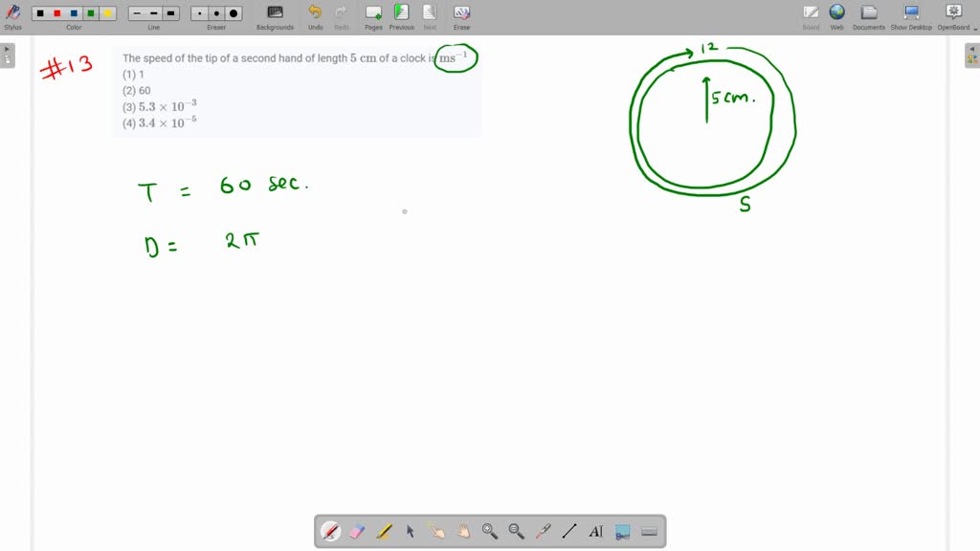This screenshot has width=980, height=551.
Task: Select the Write text tool
Action: pyautogui.click(x=596, y=532)
